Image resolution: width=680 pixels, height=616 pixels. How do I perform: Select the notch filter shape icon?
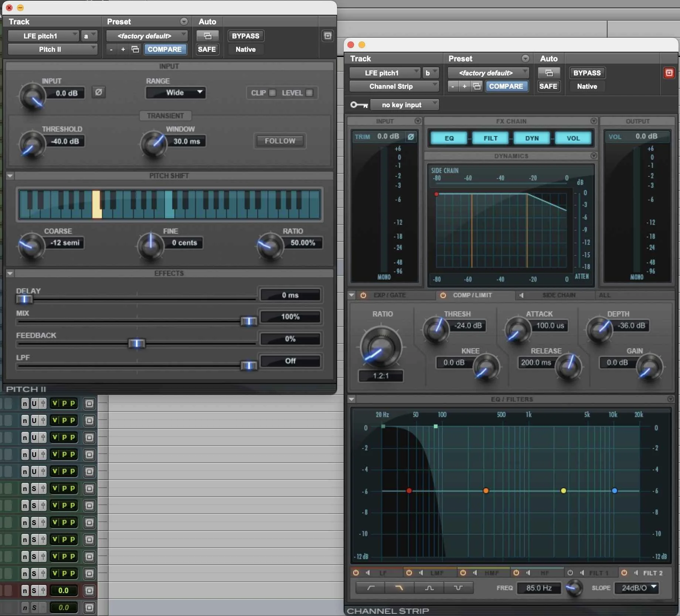click(458, 588)
